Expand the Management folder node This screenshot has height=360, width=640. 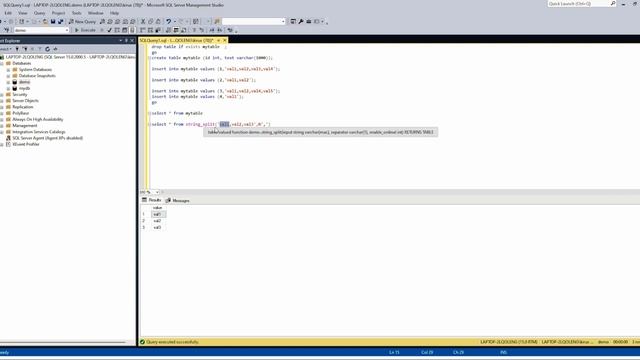[2, 126]
